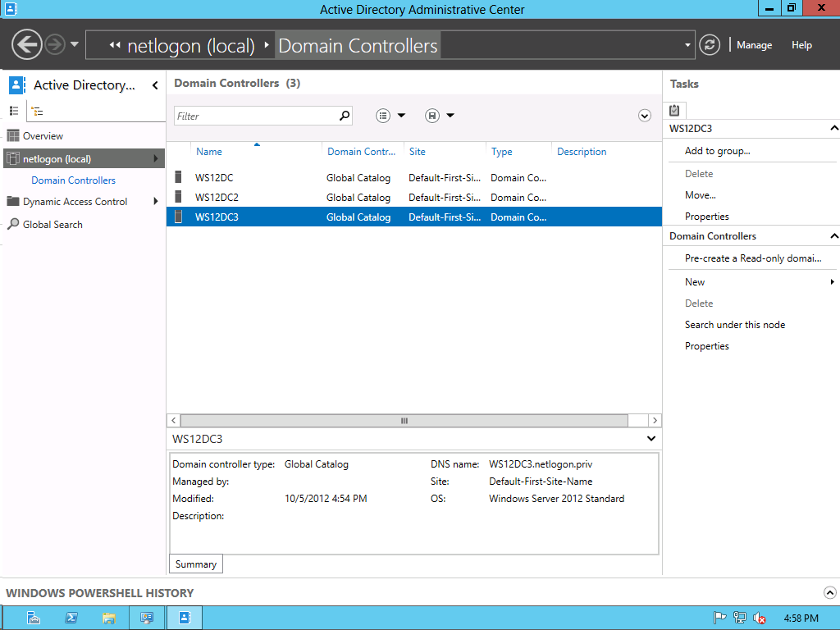
Task: Click the double chevron in breadcrumb
Action: [x=115, y=45]
